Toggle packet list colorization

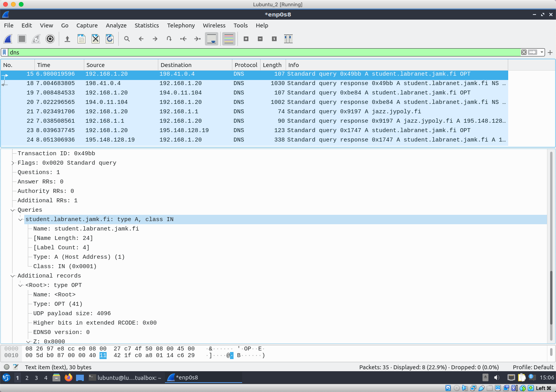coord(229,39)
